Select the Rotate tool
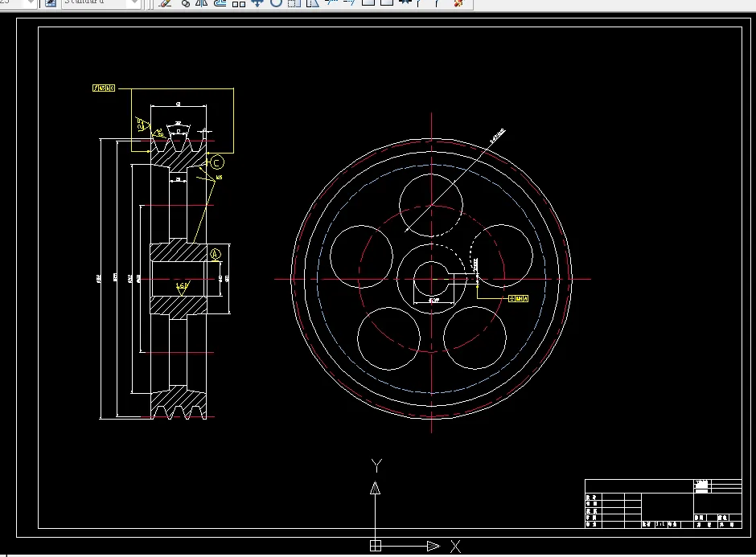The width and height of the screenshot is (756, 557). (276, 3)
